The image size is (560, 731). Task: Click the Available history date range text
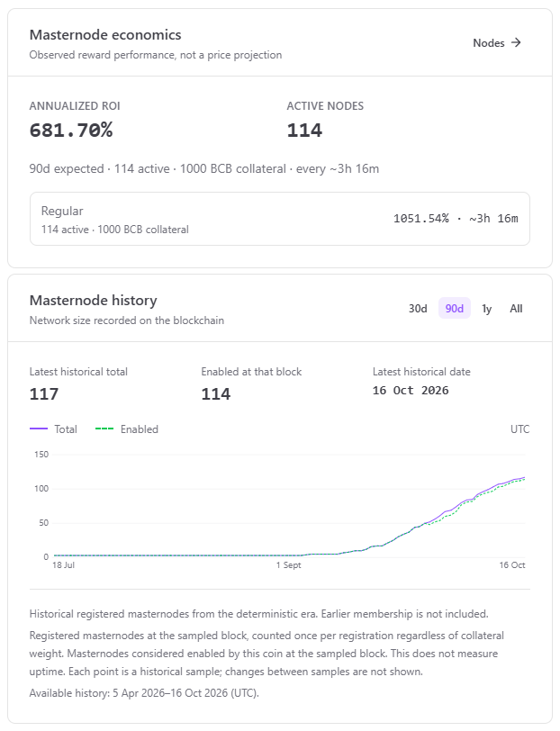tap(144, 693)
